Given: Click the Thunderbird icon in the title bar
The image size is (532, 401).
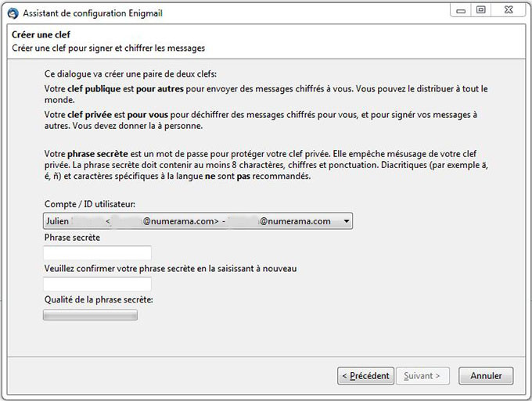Looking at the screenshot, I should [x=13, y=13].
